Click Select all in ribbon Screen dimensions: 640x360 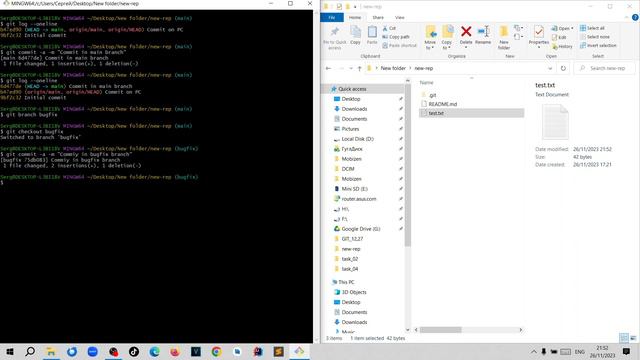pos(592,28)
